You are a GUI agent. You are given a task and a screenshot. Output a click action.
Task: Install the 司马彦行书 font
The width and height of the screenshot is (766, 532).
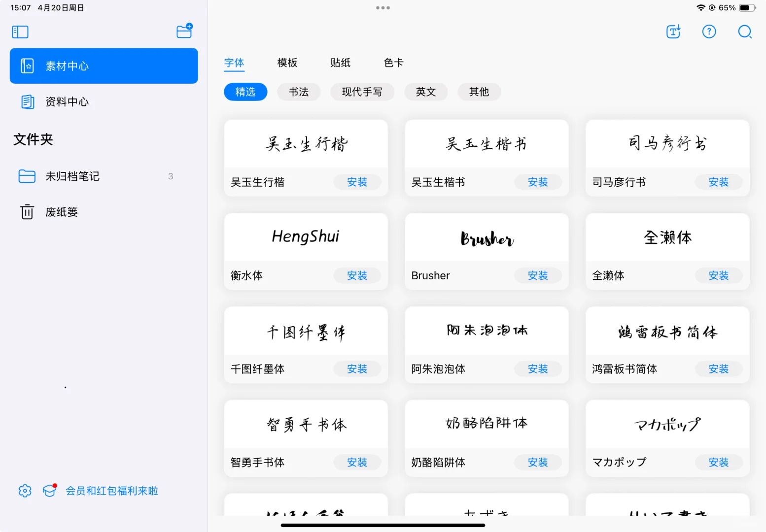719,182
